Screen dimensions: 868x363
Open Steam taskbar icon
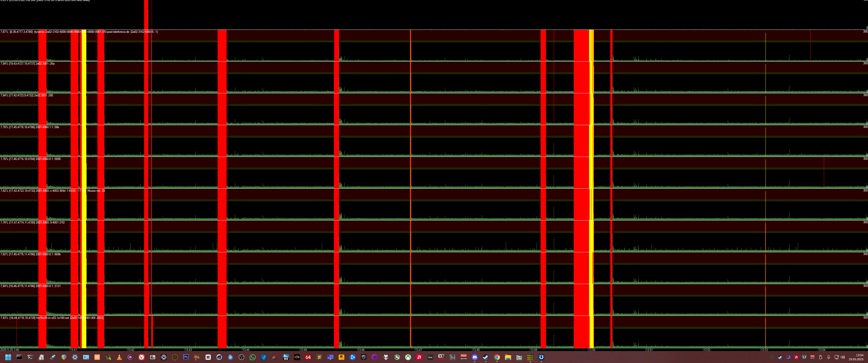tap(486, 357)
